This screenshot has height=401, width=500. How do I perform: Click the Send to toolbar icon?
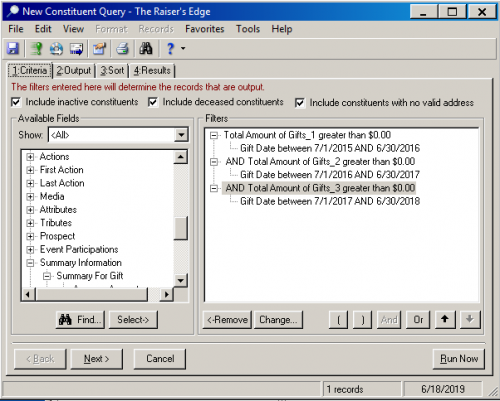tap(76, 49)
